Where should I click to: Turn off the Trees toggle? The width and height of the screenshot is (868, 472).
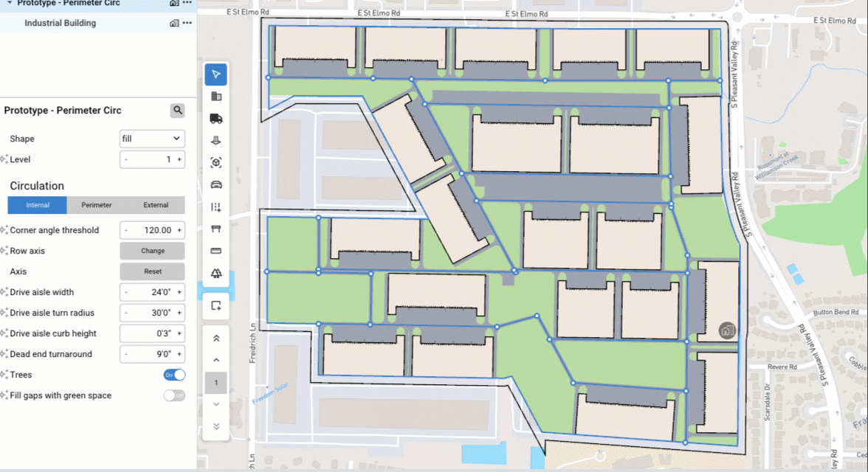point(174,375)
